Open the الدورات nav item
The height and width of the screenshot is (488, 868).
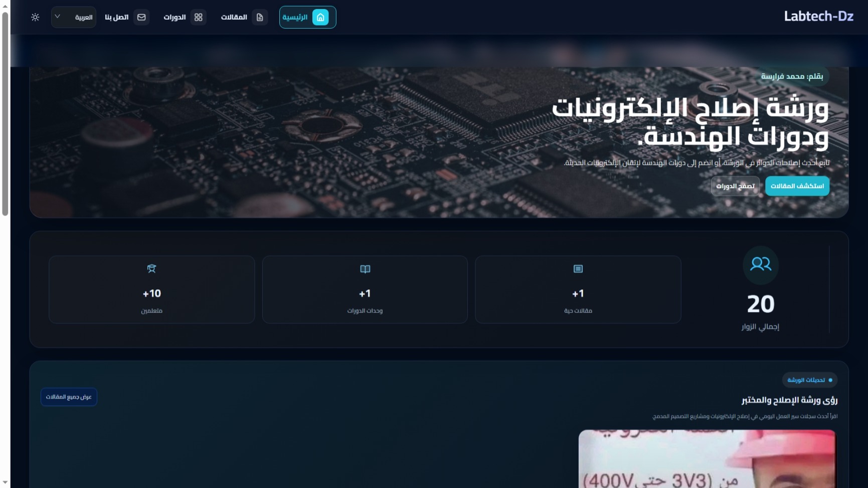pyautogui.click(x=184, y=18)
